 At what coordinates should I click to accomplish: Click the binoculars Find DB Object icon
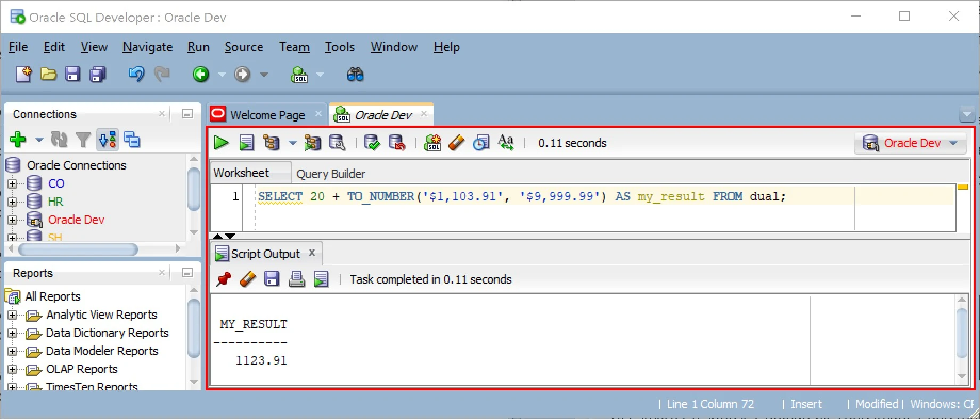pyautogui.click(x=355, y=74)
